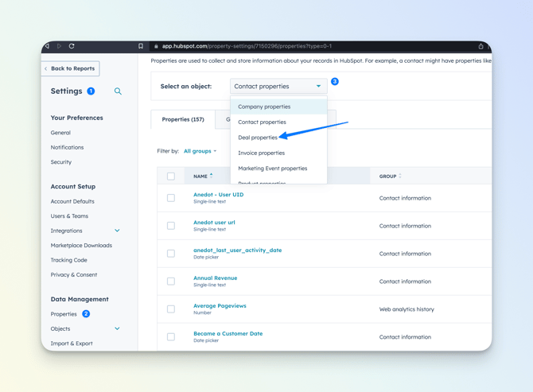Open Tracking Code in sidebar
This screenshot has width=533, height=392.
68,260
